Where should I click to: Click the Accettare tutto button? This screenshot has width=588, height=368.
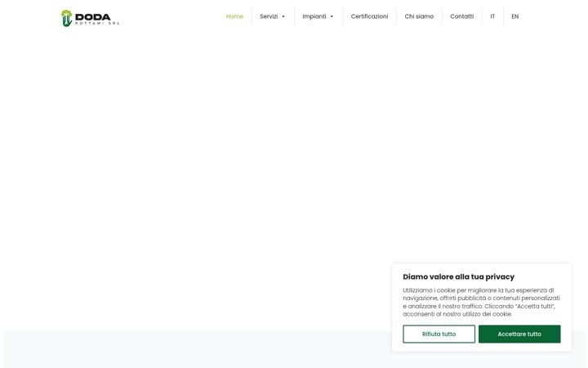(x=519, y=334)
